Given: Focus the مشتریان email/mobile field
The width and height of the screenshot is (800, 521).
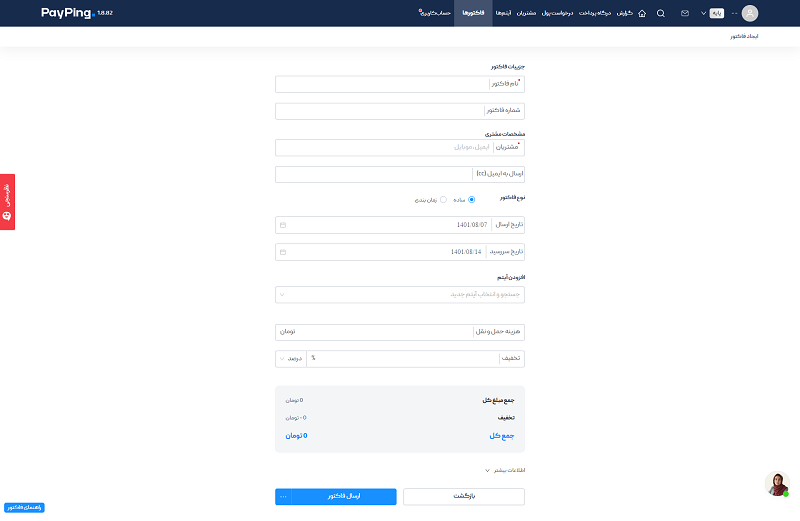Looking at the screenshot, I should pyautogui.click(x=399, y=147).
